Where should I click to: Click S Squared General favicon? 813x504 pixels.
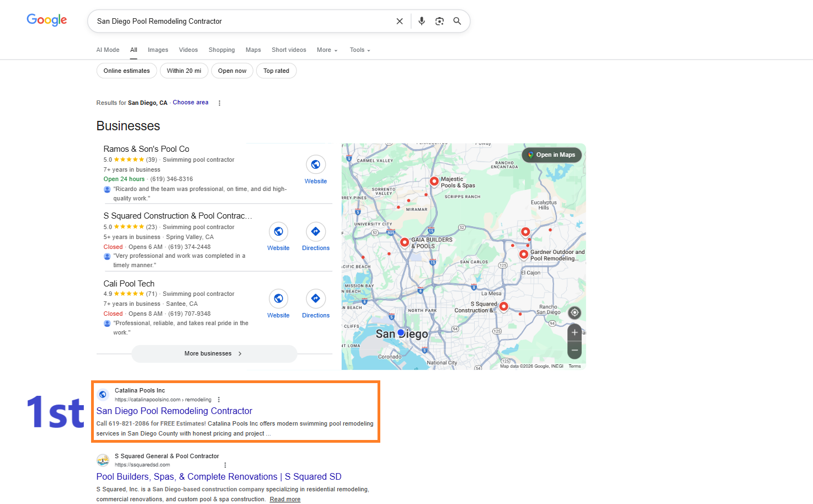point(103,460)
